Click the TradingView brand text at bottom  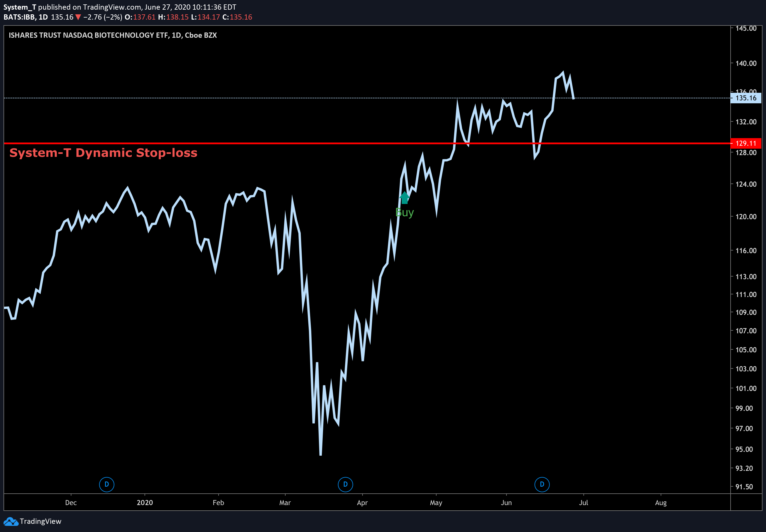[x=40, y=521]
